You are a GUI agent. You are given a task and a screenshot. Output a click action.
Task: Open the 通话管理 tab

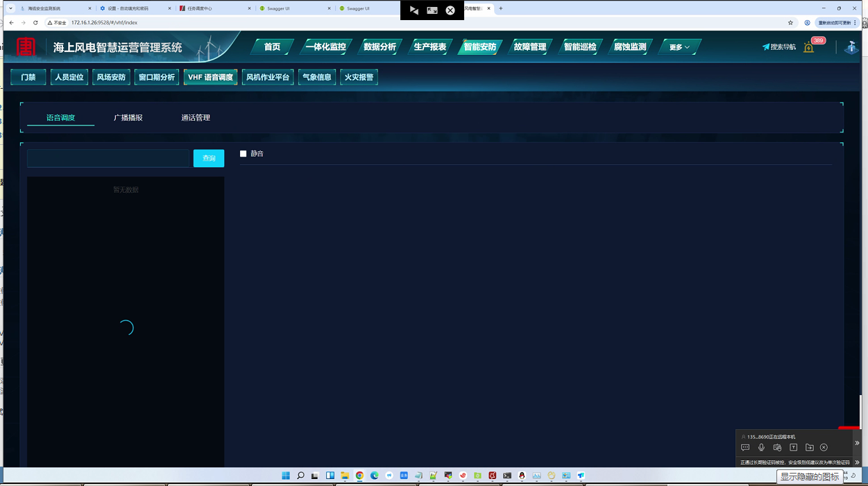196,118
